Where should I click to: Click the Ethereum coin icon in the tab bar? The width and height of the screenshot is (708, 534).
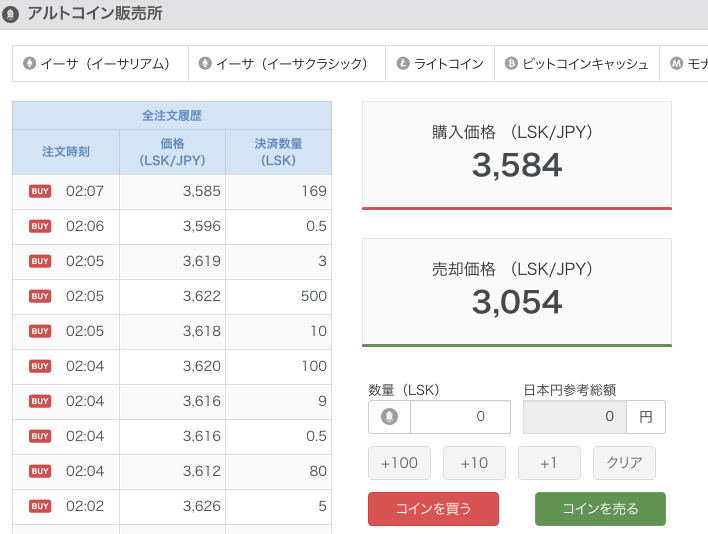click(x=29, y=63)
